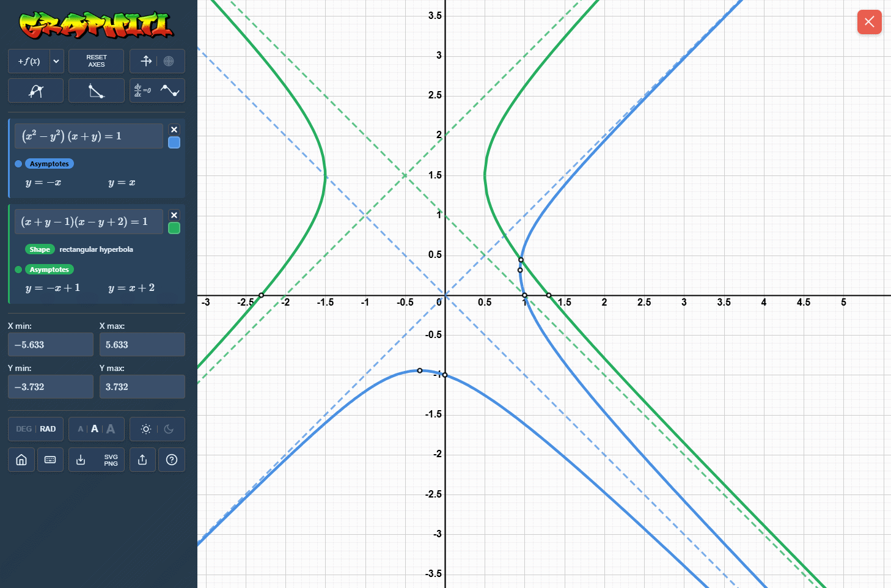Toggle the blue Asymptotes tag

(50, 164)
